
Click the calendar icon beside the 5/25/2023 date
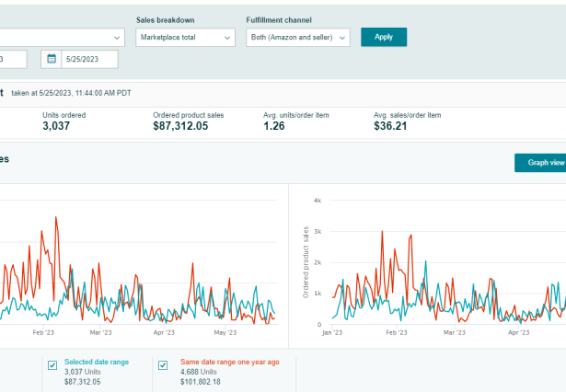[x=50, y=60]
